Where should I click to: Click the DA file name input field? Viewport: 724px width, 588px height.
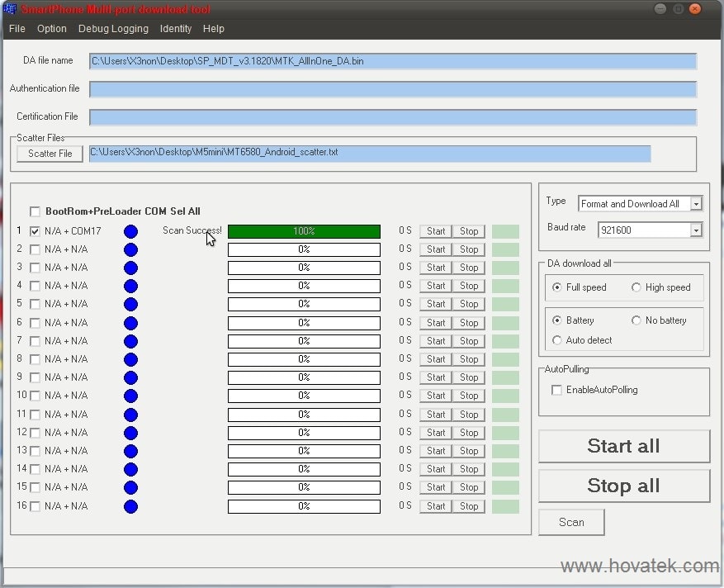pyautogui.click(x=394, y=60)
